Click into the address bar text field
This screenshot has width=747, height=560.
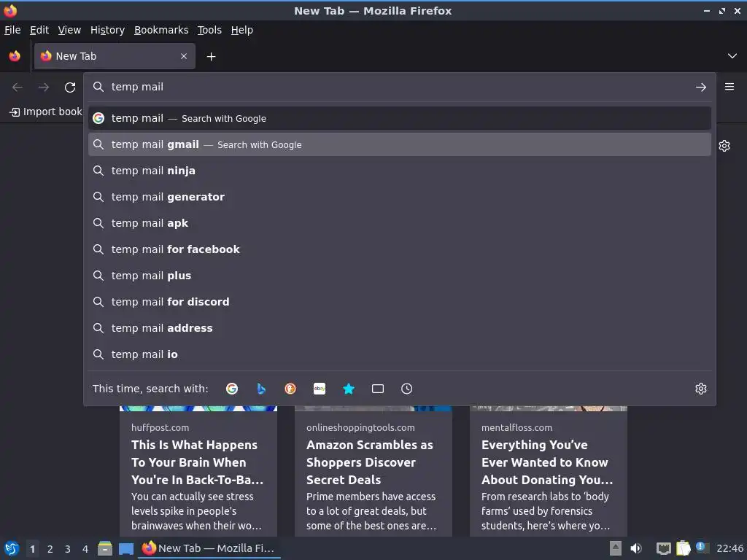[x=400, y=87]
